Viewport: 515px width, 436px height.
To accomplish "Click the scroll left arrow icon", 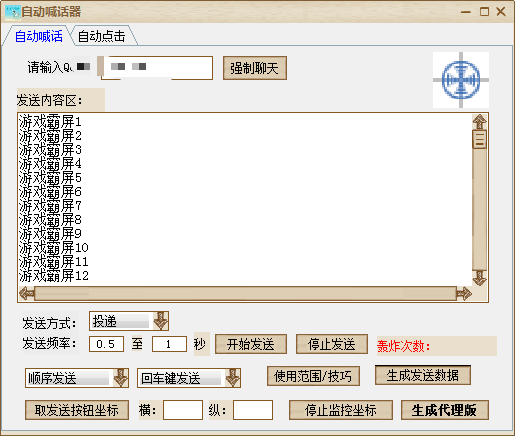I will point(27,294).
